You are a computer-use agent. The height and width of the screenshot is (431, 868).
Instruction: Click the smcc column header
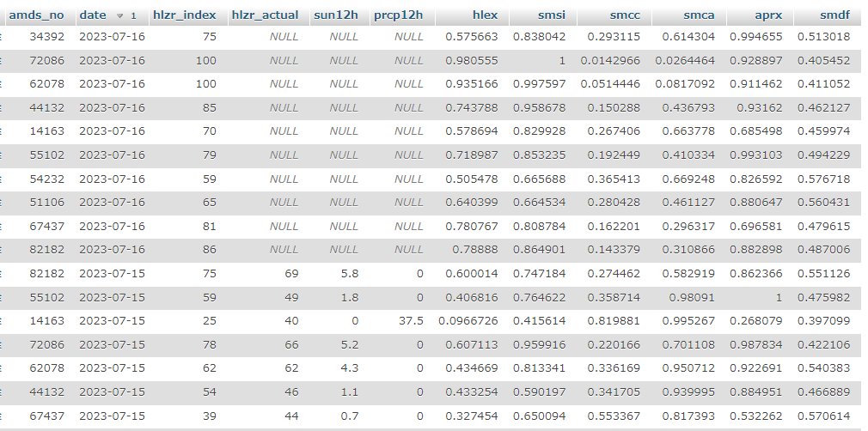[x=626, y=15]
